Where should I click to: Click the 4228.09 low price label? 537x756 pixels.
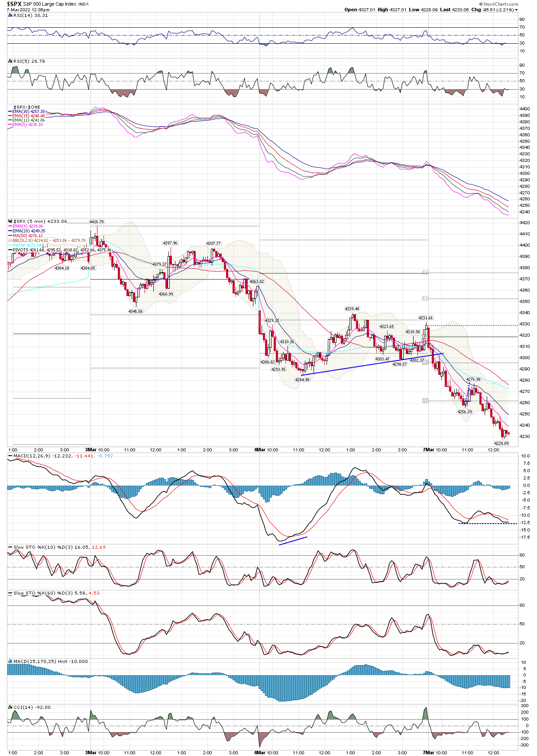501,443
